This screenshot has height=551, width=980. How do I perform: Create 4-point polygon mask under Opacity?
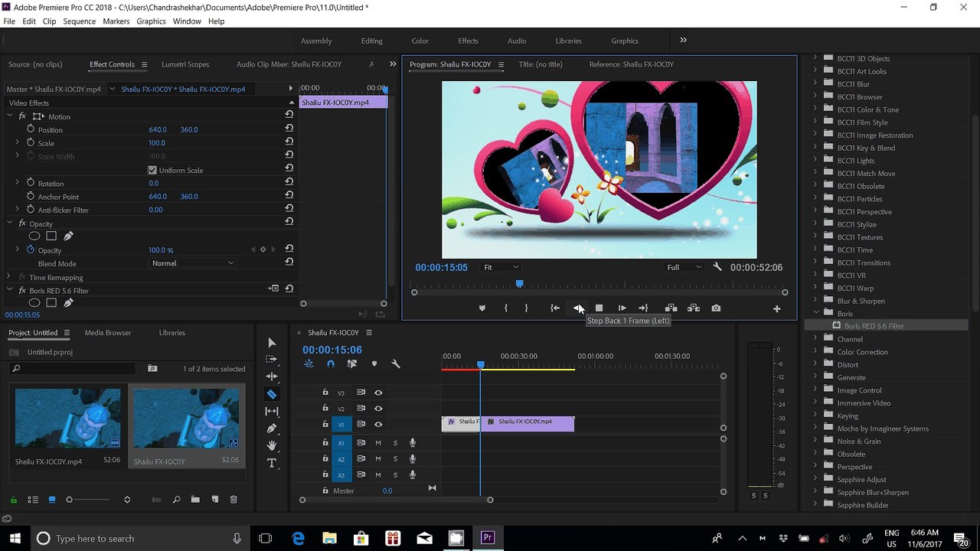[x=51, y=236]
